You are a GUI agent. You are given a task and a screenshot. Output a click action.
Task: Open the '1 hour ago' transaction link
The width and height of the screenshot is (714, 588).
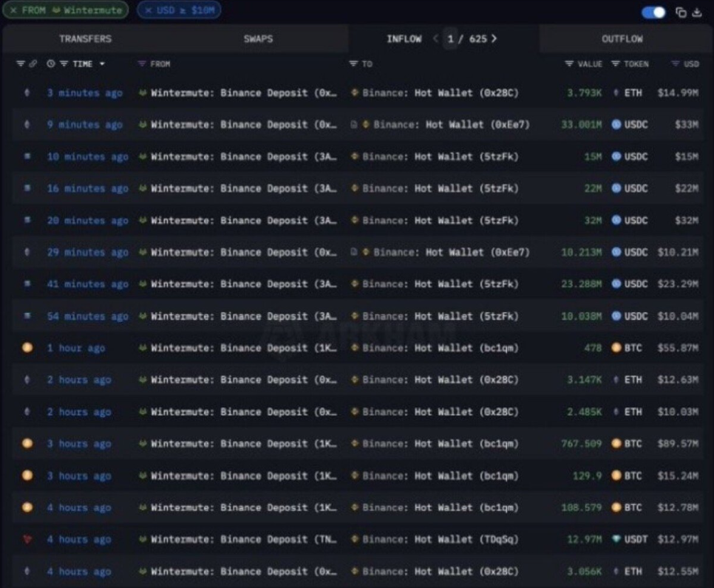[76, 348]
